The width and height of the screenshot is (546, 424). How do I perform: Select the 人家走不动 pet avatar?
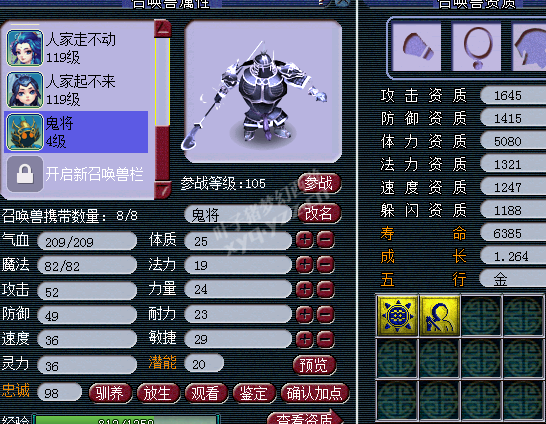tap(25, 48)
